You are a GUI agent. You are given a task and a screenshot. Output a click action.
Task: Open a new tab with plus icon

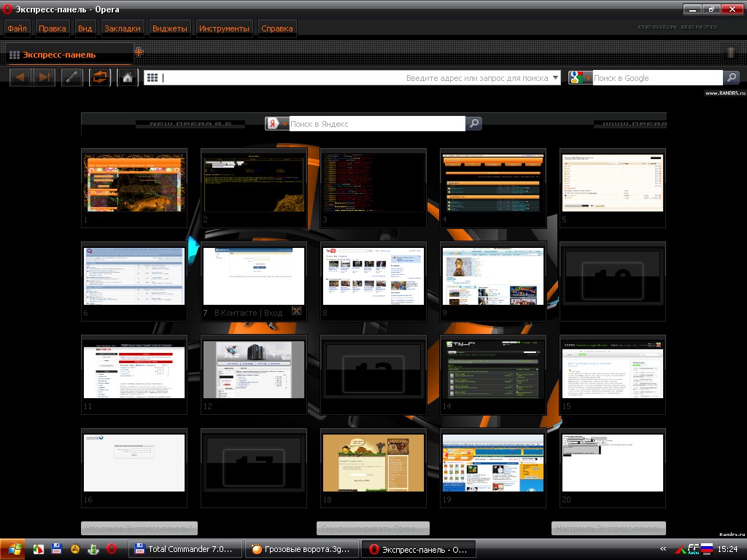click(x=139, y=52)
